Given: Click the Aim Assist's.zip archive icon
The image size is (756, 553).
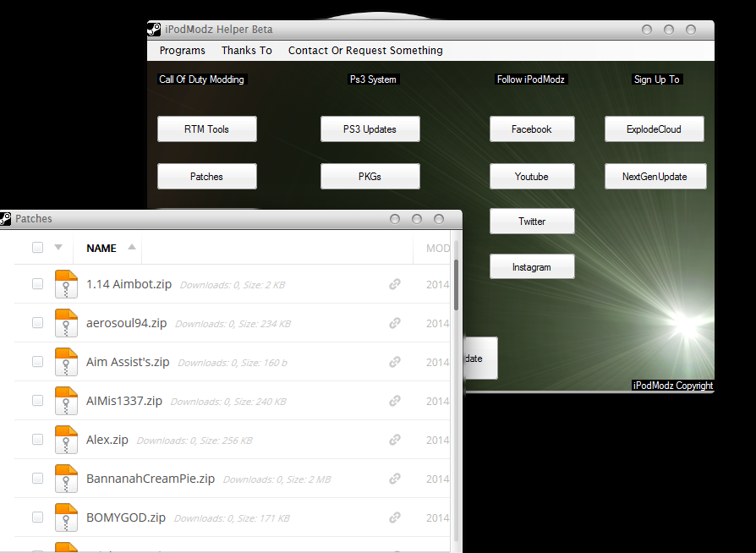Looking at the screenshot, I should (66, 362).
